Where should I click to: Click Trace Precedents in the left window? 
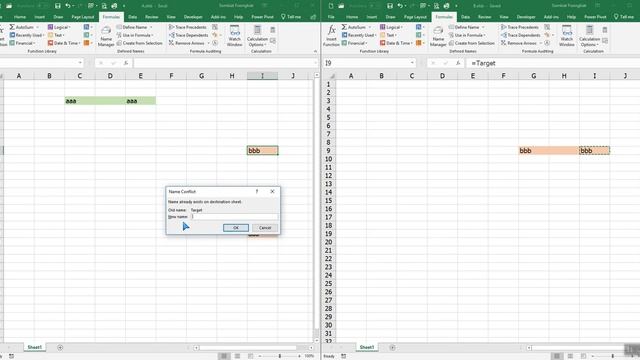(x=188, y=27)
